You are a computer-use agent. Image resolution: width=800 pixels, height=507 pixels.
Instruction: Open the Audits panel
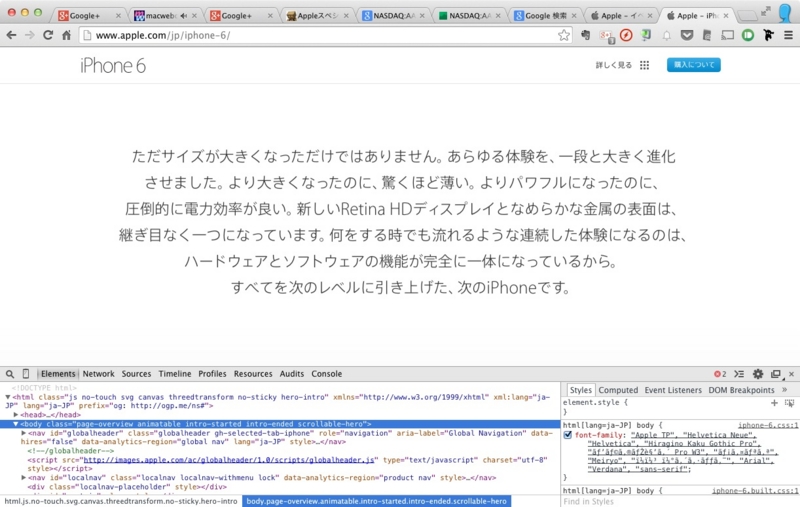click(x=292, y=374)
